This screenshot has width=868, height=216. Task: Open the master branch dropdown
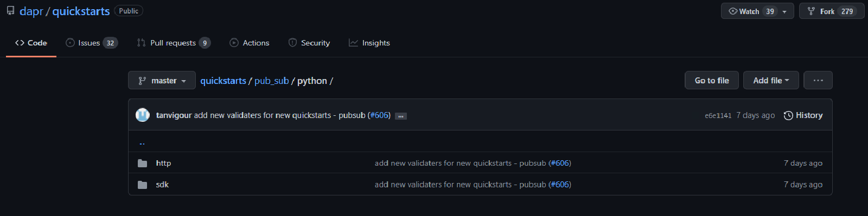pos(162,80)
